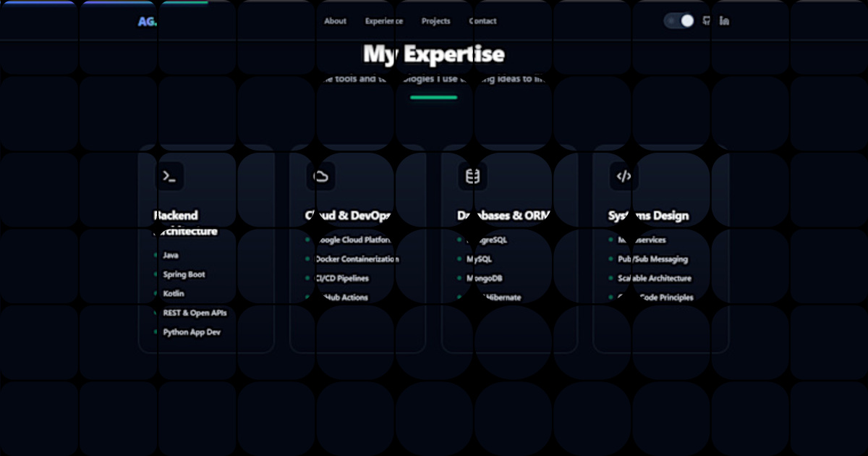Click the Docker Containerization item

357,259
